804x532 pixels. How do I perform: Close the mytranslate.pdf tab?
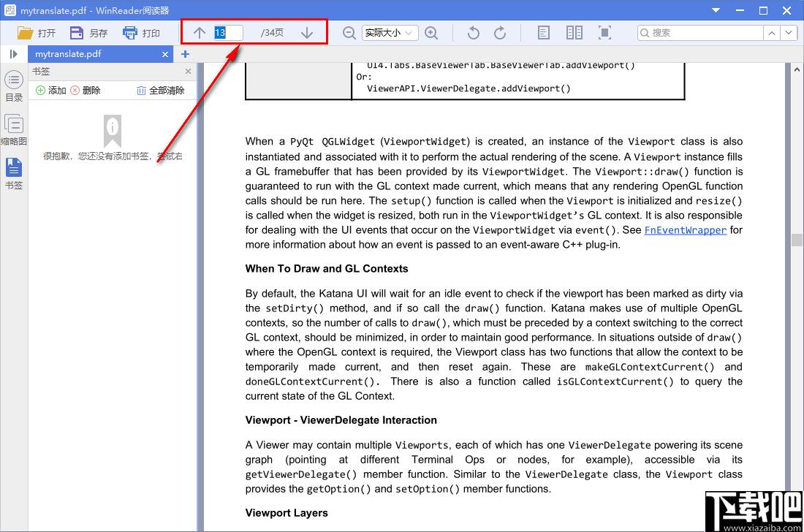pyautogui.click(x=165, y=54)
